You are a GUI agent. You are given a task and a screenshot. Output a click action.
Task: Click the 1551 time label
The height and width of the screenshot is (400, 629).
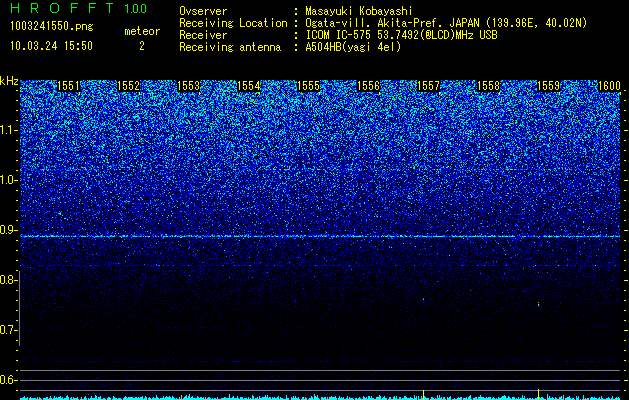tap(69, 86)
